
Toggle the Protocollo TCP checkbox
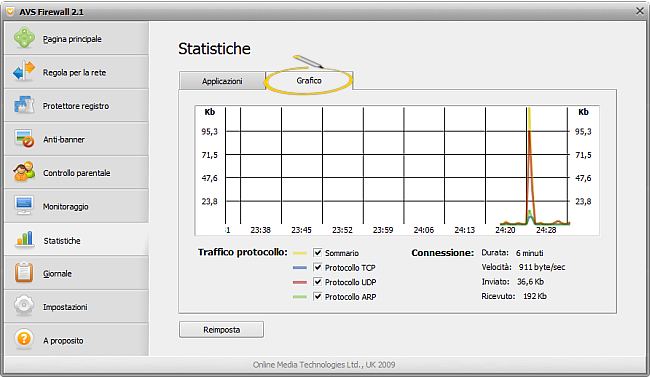pyautogui.click(x=318, y=268)
